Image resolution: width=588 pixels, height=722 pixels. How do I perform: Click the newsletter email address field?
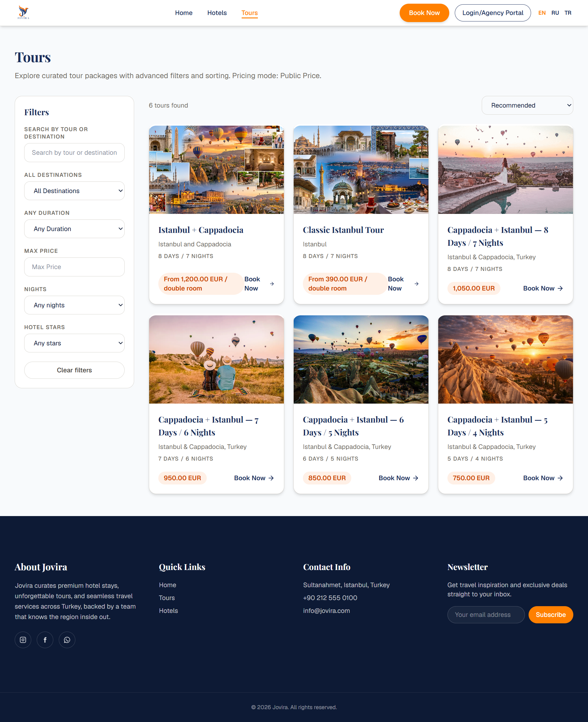tap(486, 614)
